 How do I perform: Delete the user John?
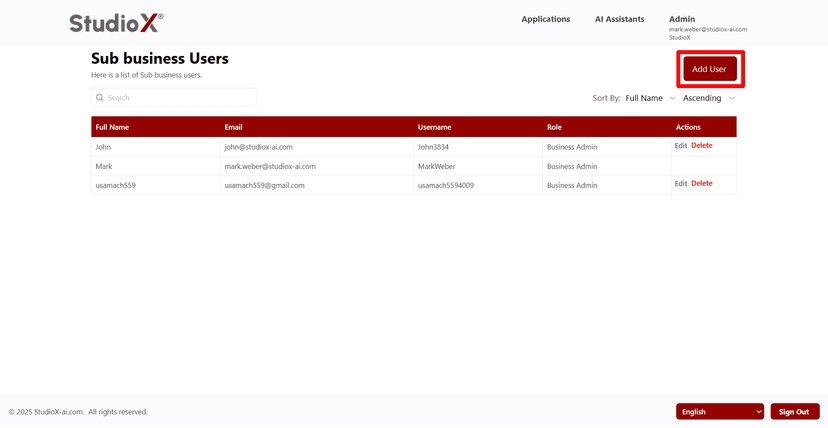tap(702, 146)
